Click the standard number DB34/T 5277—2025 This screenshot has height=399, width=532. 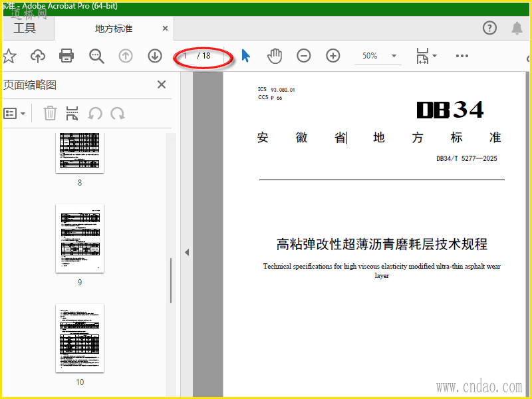click(x=467, y=158)
